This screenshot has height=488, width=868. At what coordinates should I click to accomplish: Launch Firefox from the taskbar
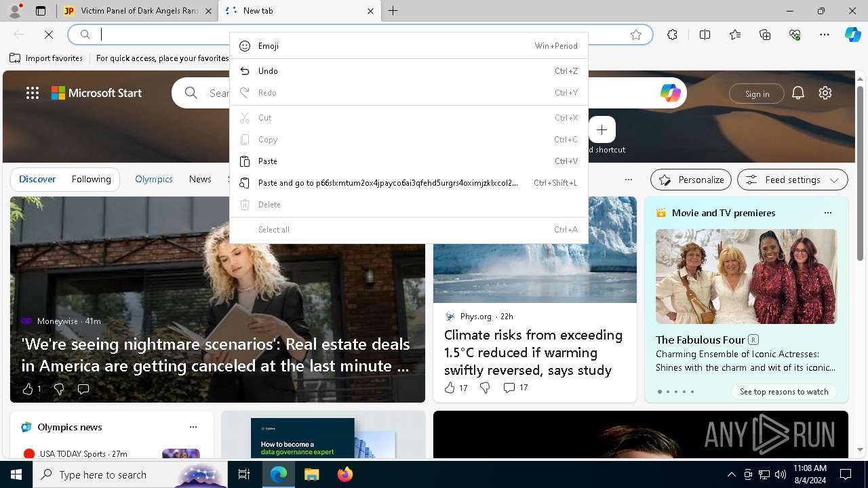click(x=344, y=474)
